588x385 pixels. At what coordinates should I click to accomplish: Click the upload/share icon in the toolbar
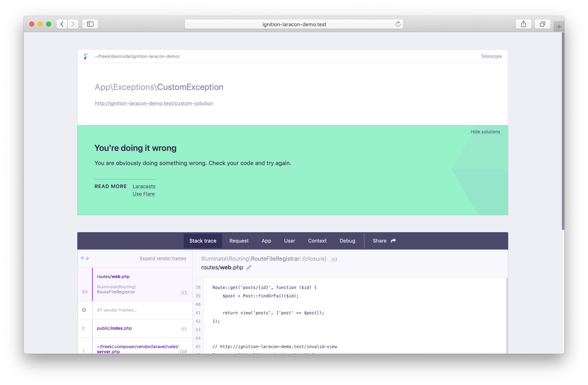523,24
